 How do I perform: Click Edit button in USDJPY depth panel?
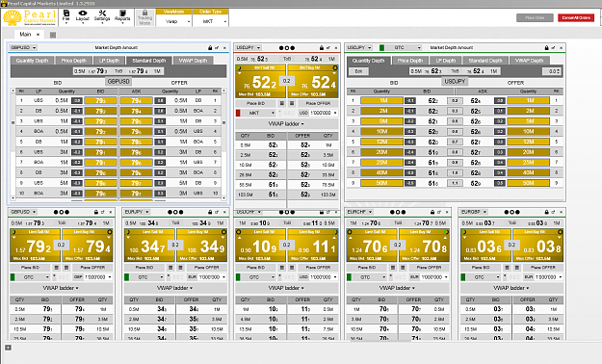[358, 71]
